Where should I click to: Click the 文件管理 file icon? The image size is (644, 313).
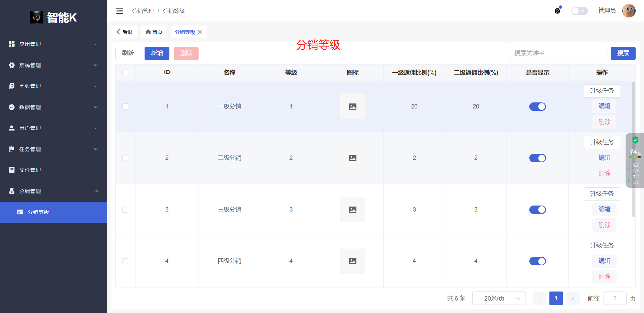tap(11, 170)
